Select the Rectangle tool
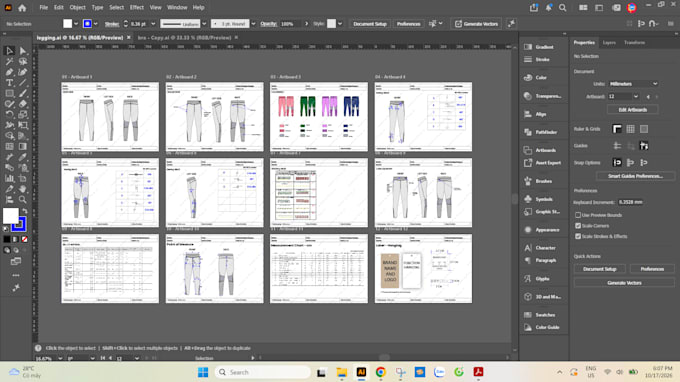The height and width of the screenshot is (382, 680). [x=9, y=93]
